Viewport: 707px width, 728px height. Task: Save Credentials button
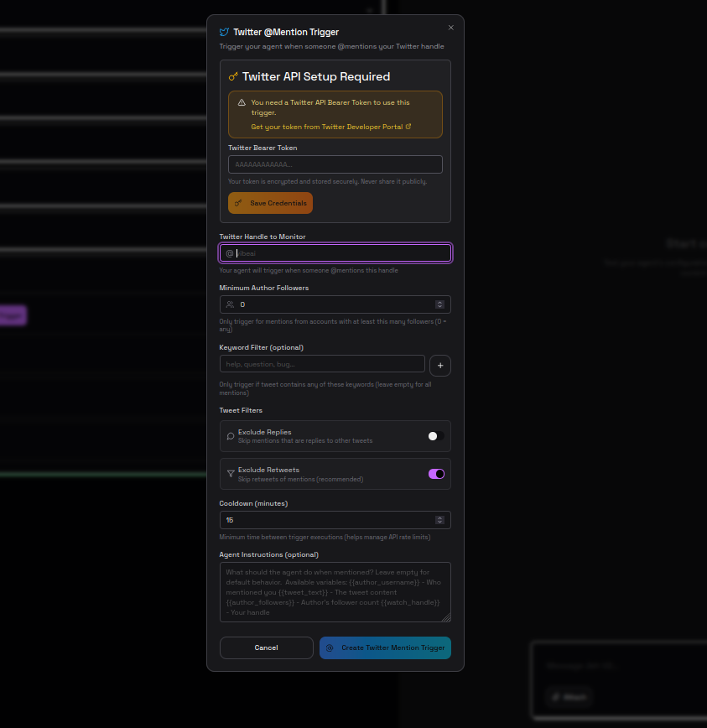[x=270, y=203]
